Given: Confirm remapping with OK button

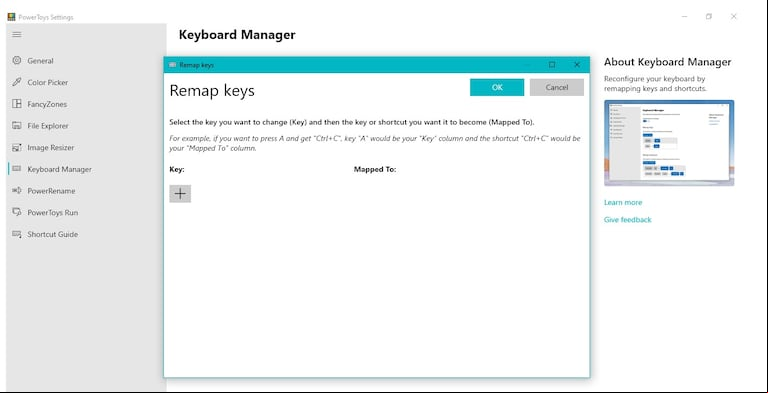Looking at the screenshot, I should point(497,87).
